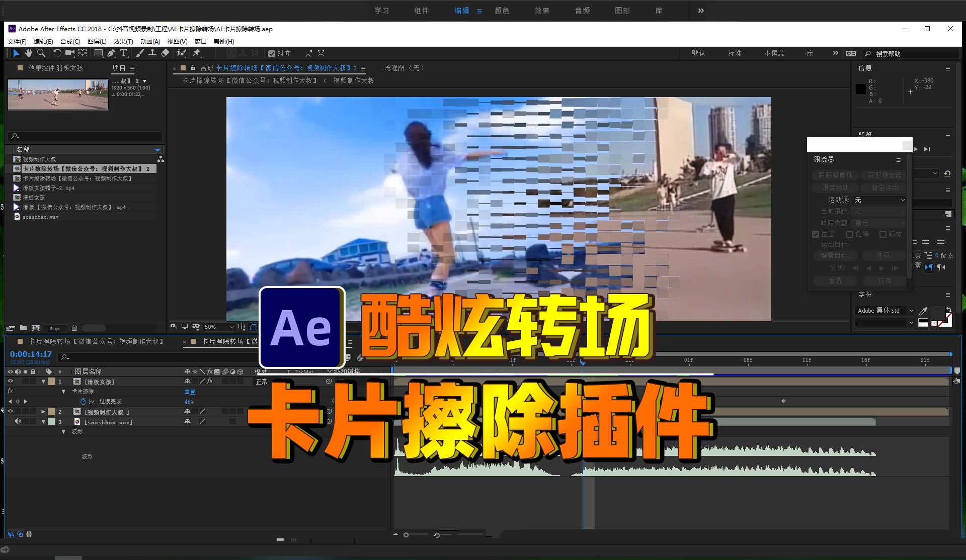
Task: Open the 运动源 motion source dropdown
Action: (879, 200)
